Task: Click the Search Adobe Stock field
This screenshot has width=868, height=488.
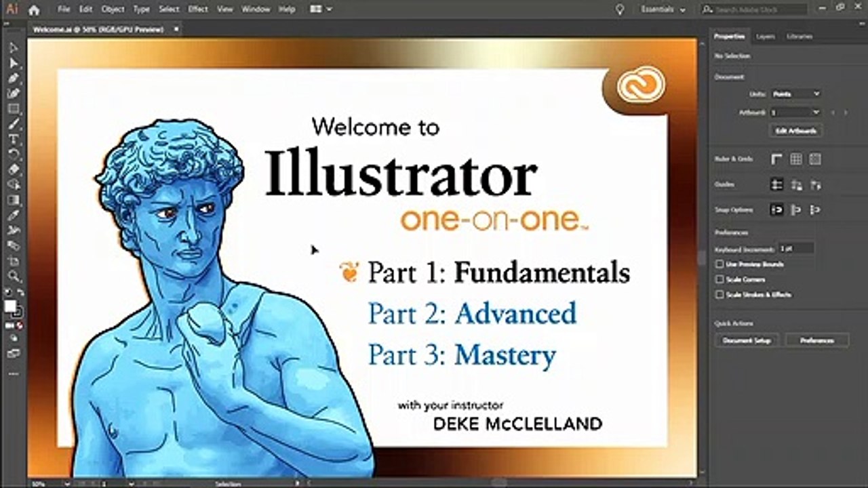Action: [754, 9]
